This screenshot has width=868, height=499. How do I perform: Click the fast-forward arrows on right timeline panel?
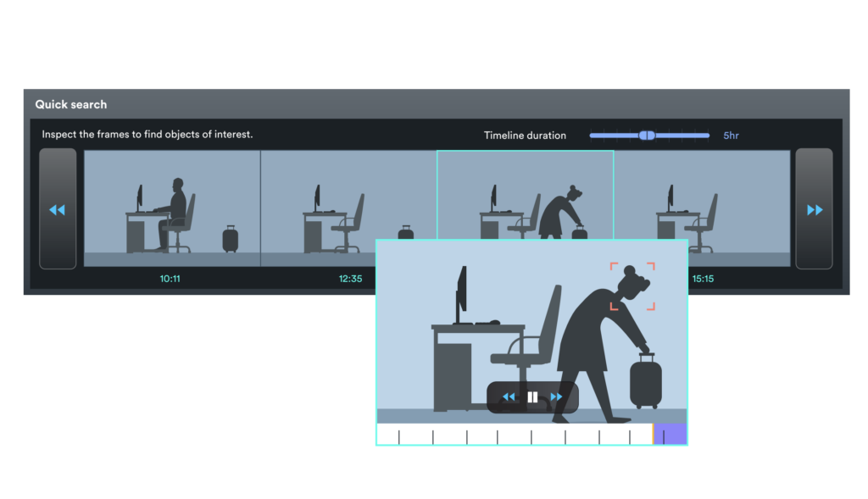[815, 209]
